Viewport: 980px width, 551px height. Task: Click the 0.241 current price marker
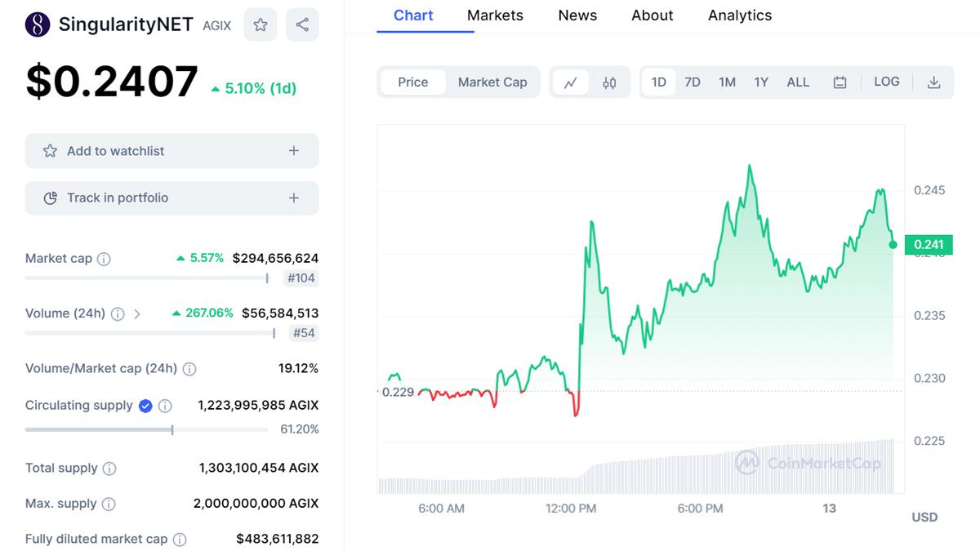[929, 244]
